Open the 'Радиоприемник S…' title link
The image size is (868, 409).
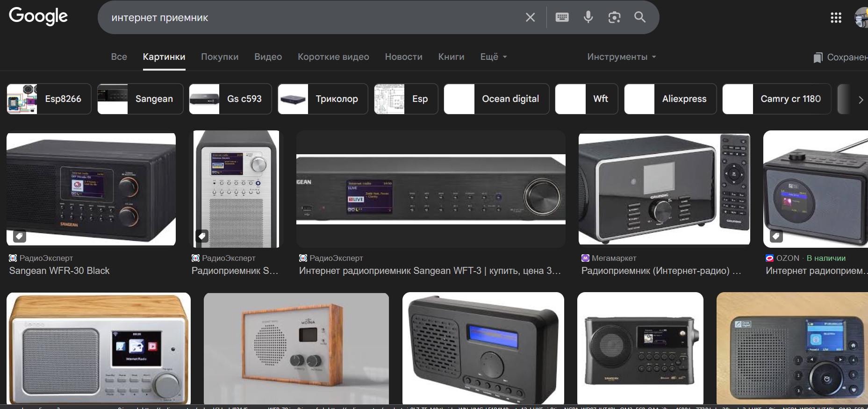pos(235,271)
